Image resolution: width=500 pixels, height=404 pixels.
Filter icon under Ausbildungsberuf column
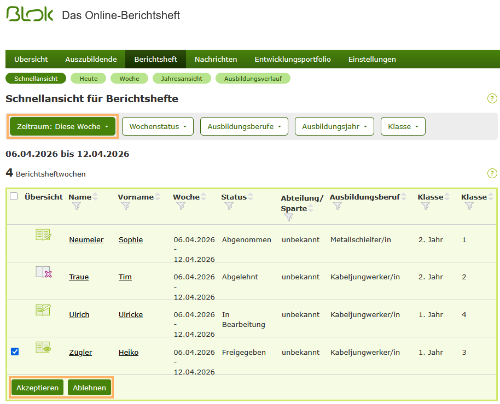pos(337,206)
